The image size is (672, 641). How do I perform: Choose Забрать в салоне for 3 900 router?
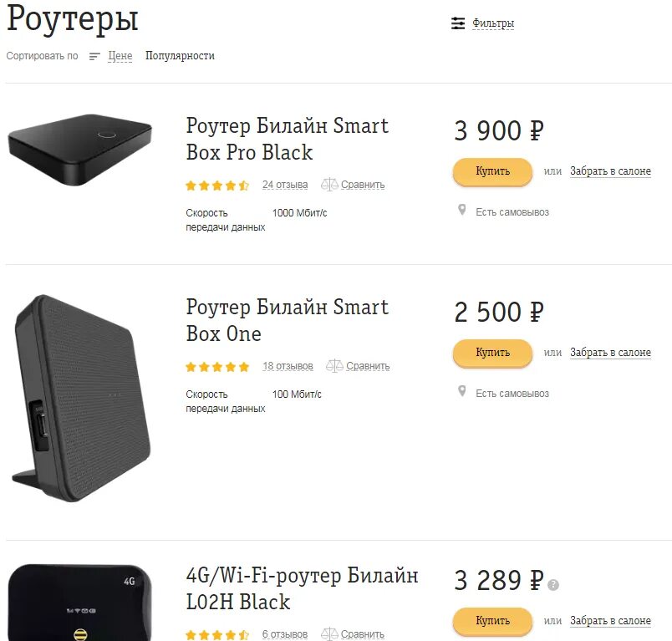610,171
